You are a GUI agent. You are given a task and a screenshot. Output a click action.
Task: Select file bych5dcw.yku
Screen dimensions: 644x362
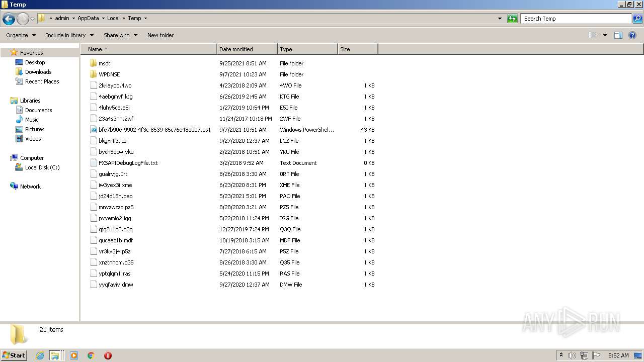click(x=116, y=152)
